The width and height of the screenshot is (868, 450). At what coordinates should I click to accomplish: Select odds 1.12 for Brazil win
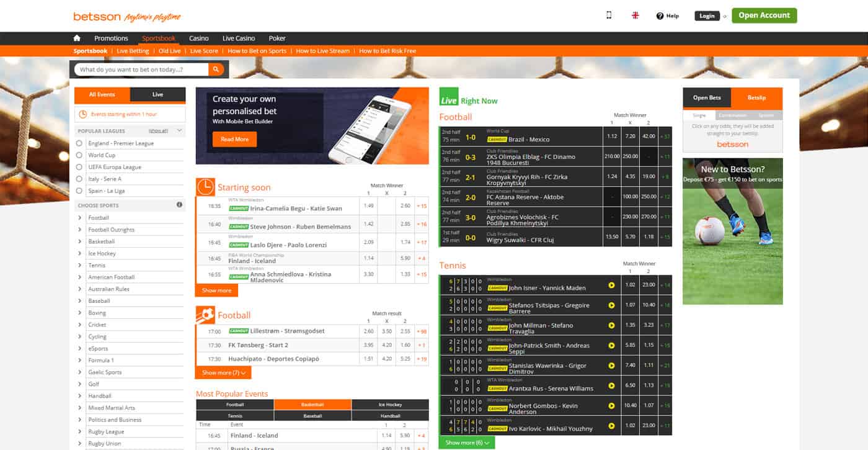click(x=612, y=137)
